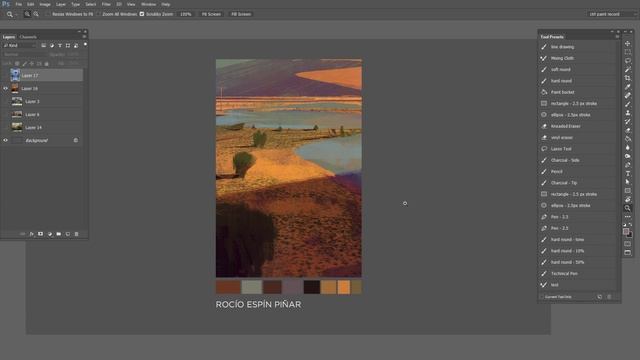Image resolution: width=640 pixels, height=360 pixels.
Task: Show Layer 17 visibility box
Action: (5, 76)
